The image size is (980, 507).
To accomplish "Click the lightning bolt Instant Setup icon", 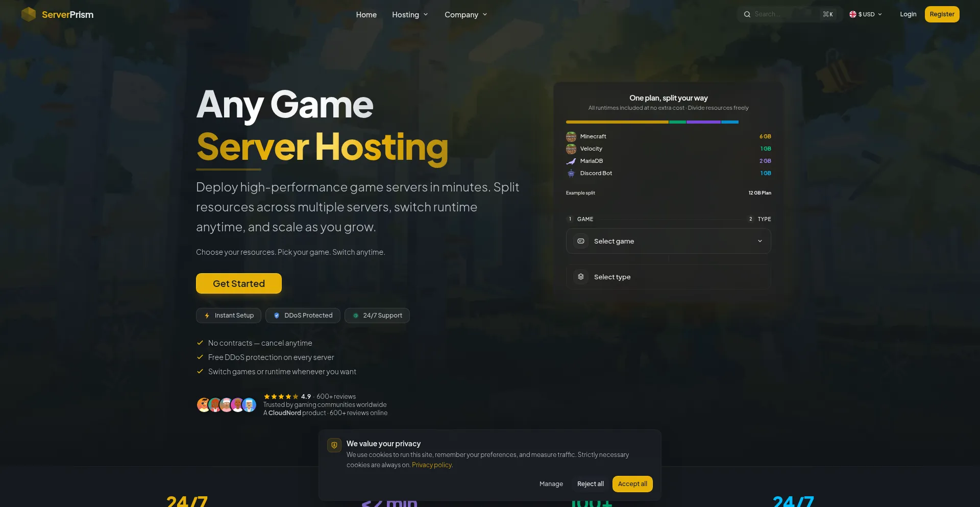I will coord(207,316).
